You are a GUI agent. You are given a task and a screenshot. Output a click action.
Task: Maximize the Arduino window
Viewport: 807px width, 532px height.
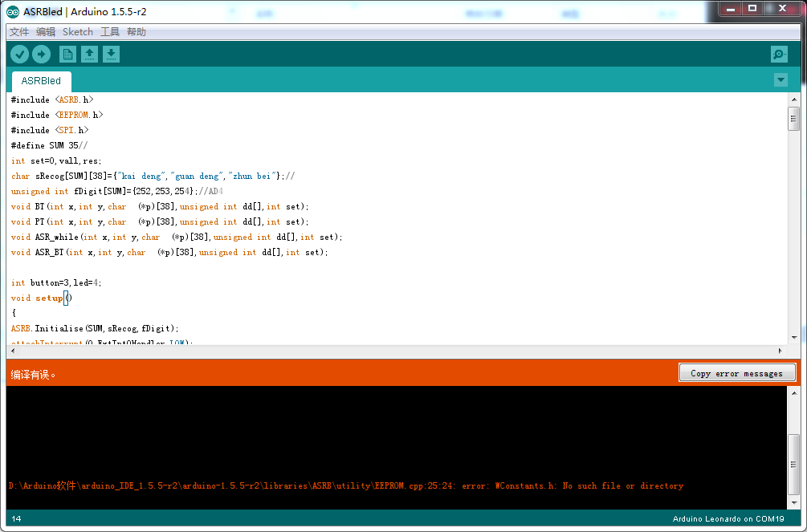click(752, 9)
